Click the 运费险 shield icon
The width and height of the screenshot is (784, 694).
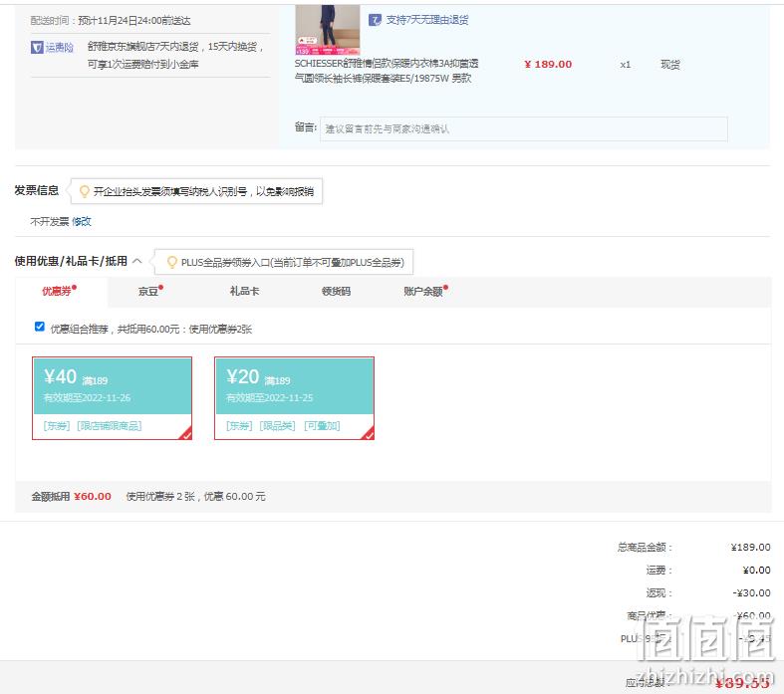37,48
